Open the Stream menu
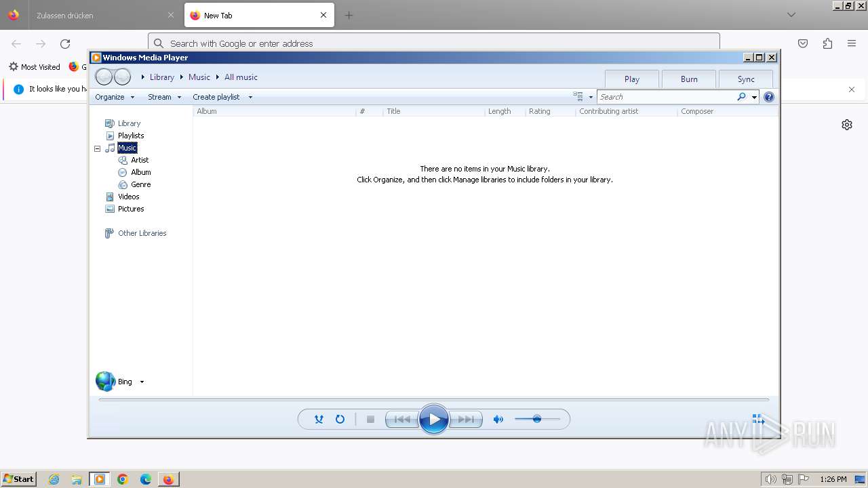The image size is (868, 488). (164, 97)
